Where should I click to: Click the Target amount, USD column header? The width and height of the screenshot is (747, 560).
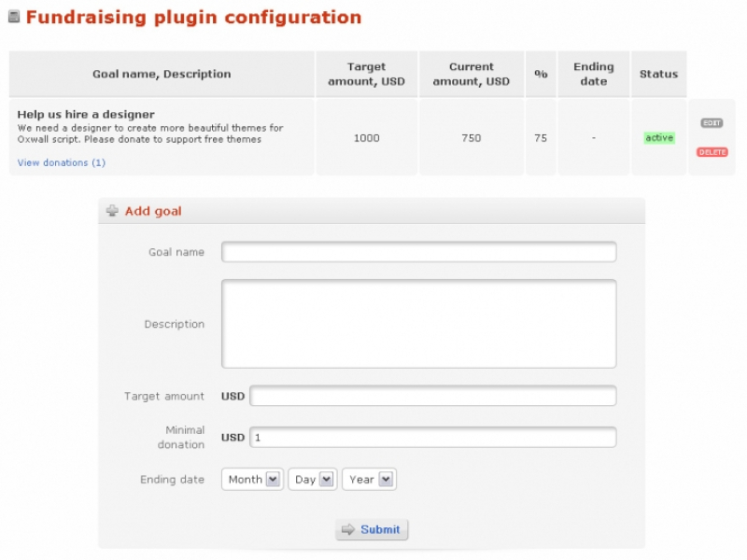click(367, 74)
